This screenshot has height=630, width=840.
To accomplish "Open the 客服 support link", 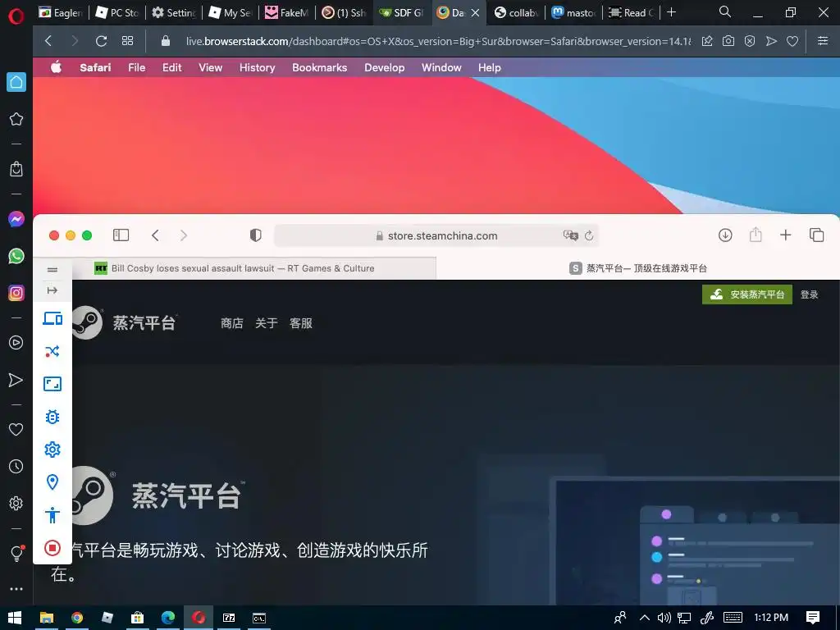I will [300, 323].
